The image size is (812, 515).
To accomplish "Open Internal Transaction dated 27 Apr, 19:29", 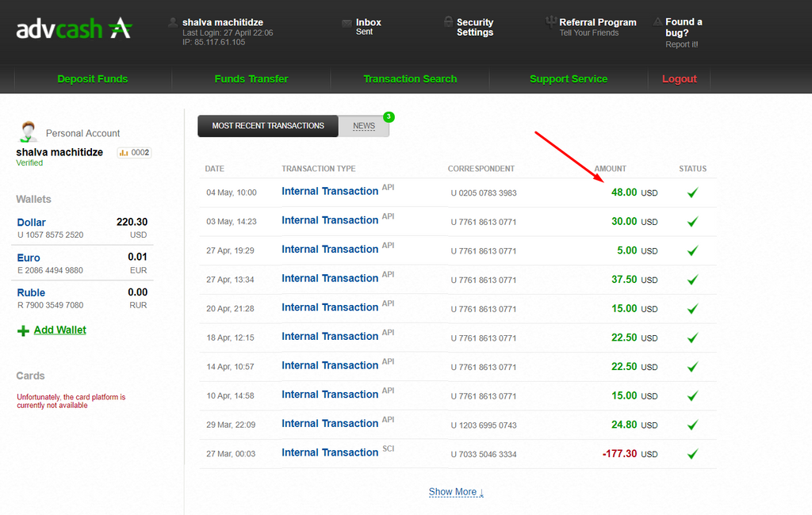I will (x=330, y=249).
